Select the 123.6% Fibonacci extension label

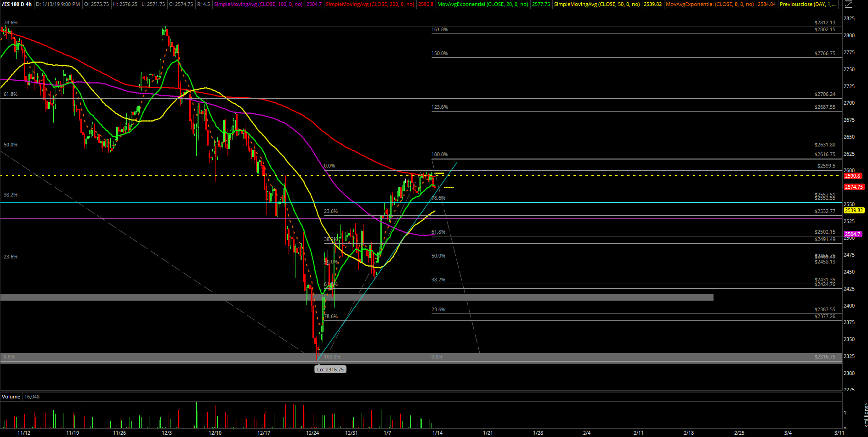tap(440, 107)
